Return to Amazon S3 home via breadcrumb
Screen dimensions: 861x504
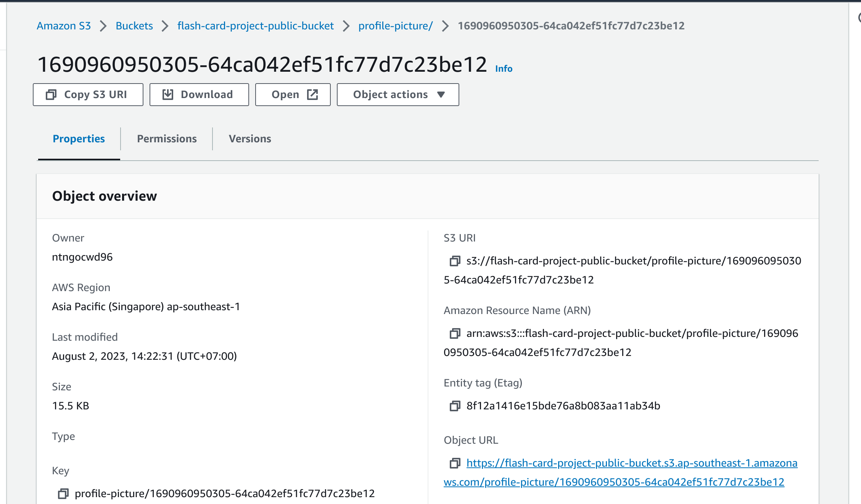coord(63,26)
